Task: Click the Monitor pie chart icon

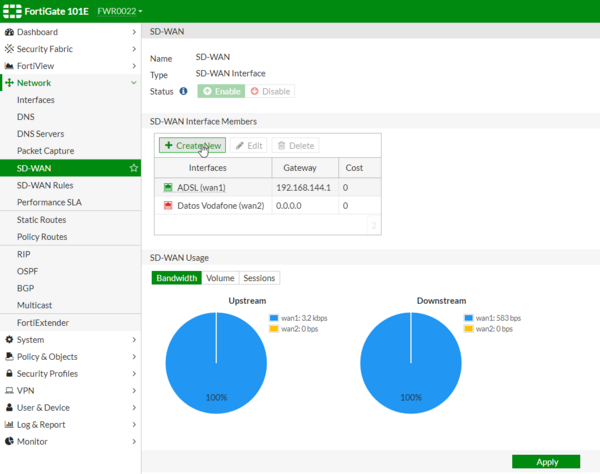Action: [x=9, y=441]
